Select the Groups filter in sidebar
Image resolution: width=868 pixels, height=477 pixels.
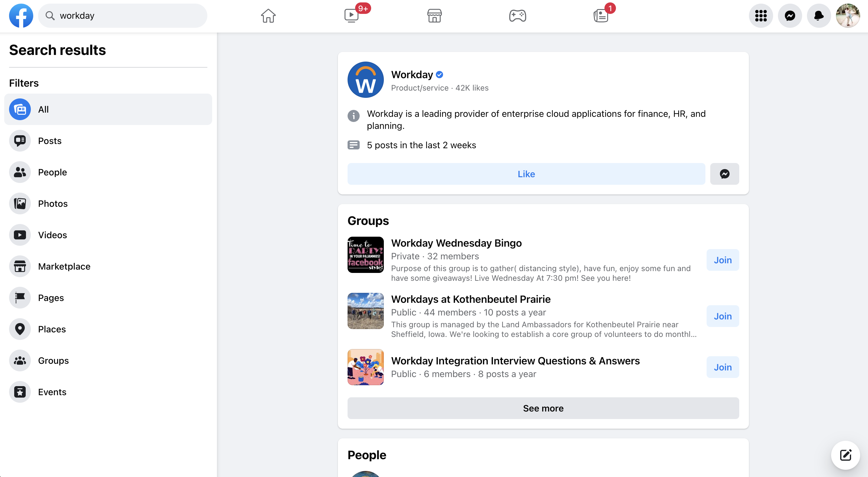(53, 360)
